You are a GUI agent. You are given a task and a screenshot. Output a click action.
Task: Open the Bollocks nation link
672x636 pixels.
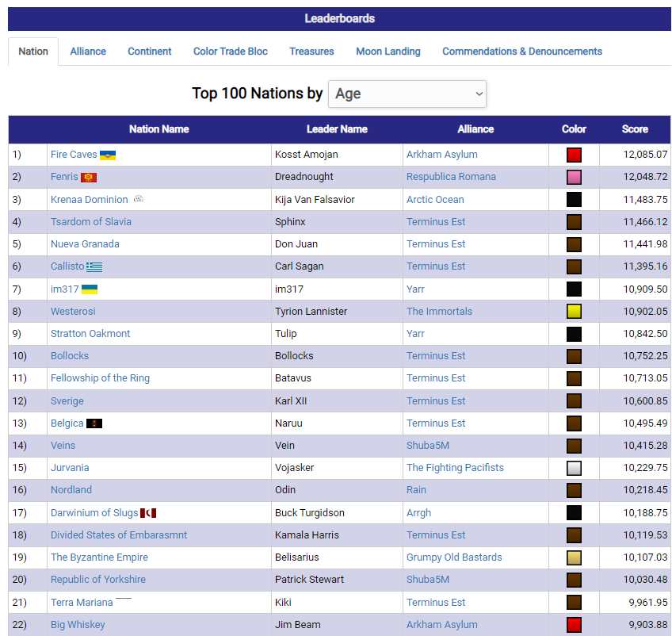70,356
